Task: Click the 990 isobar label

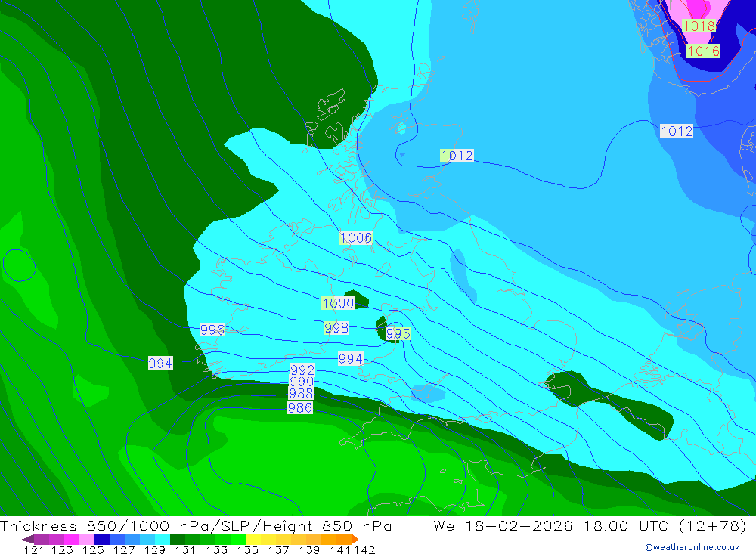Action: (x=302, y=382)
